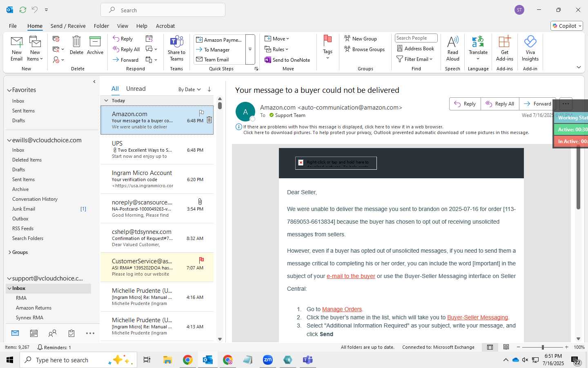
Task: Click Send/Receive All Folders sync icon
Action: 23,9
